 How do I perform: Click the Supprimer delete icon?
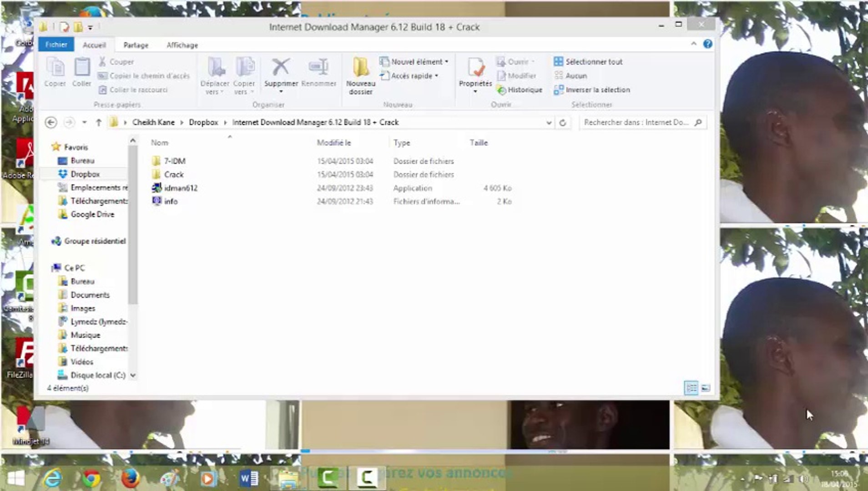click(281, 67)
